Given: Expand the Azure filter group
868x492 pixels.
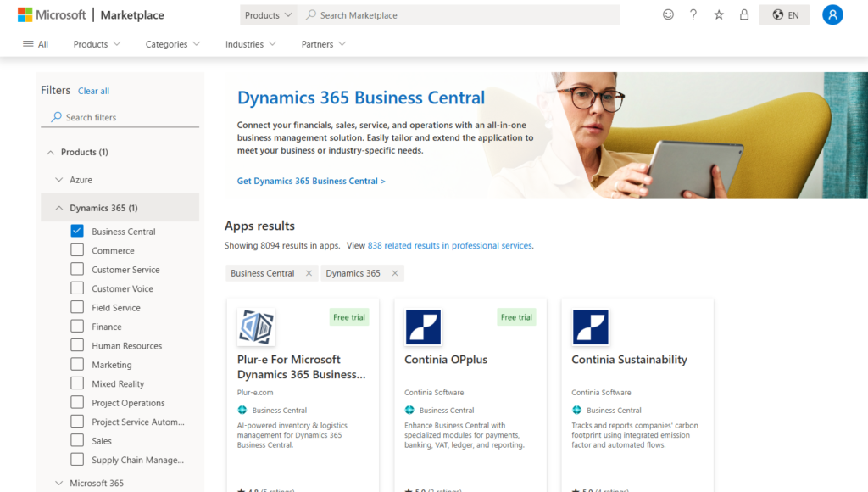Looking at the screenshot, I should [59, 180].
